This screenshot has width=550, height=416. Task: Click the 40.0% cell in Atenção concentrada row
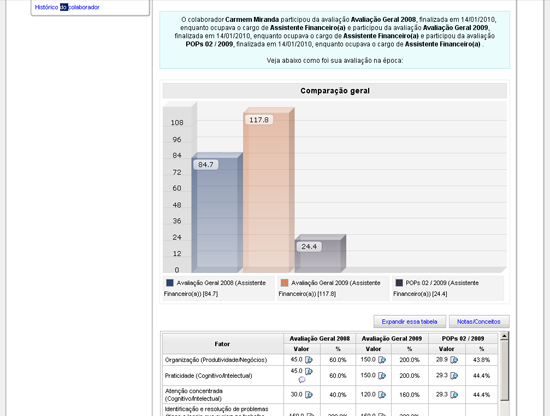pos(338,395)
